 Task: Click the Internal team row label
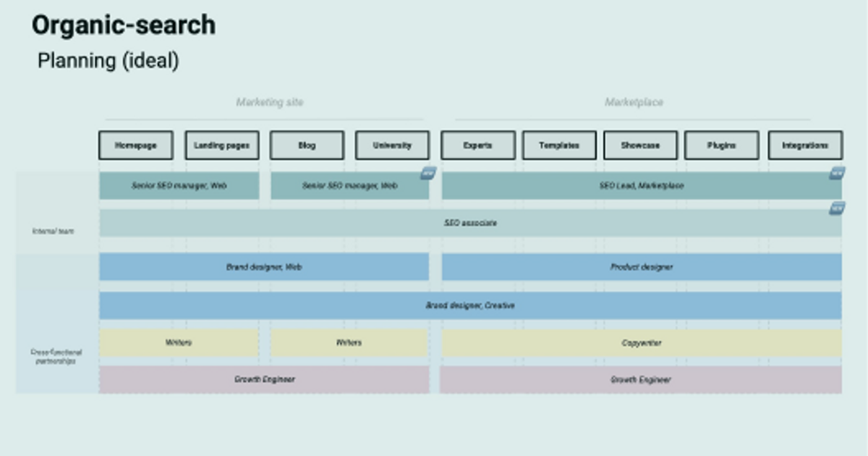53,231
